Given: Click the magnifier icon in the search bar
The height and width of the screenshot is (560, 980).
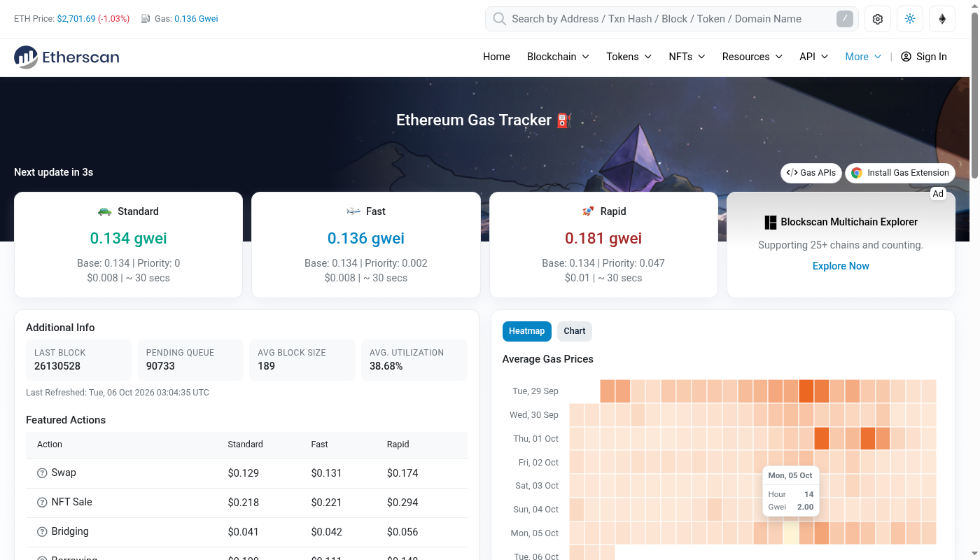Looking at the screenshot, I should tap(499, 19).
